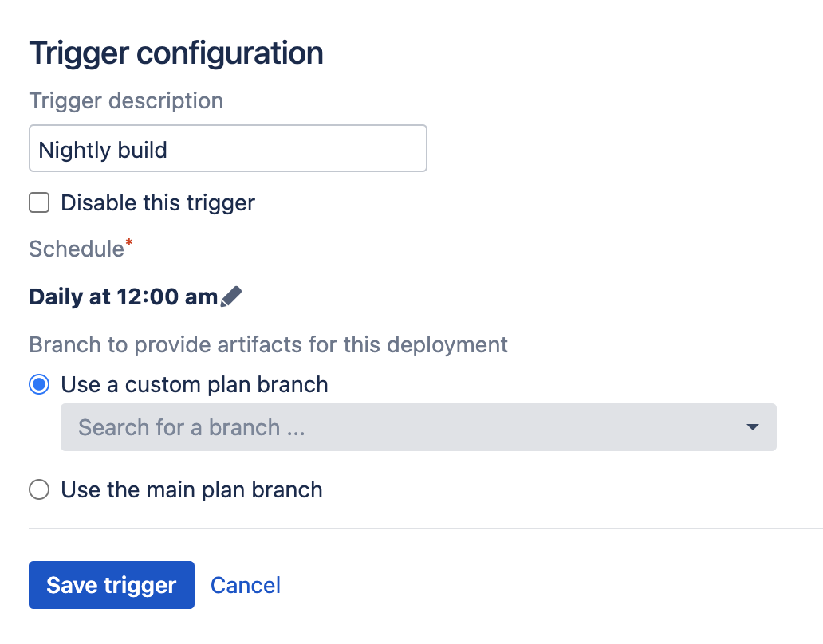
Task: Save the trigger configuration
Action: (111, 585)
